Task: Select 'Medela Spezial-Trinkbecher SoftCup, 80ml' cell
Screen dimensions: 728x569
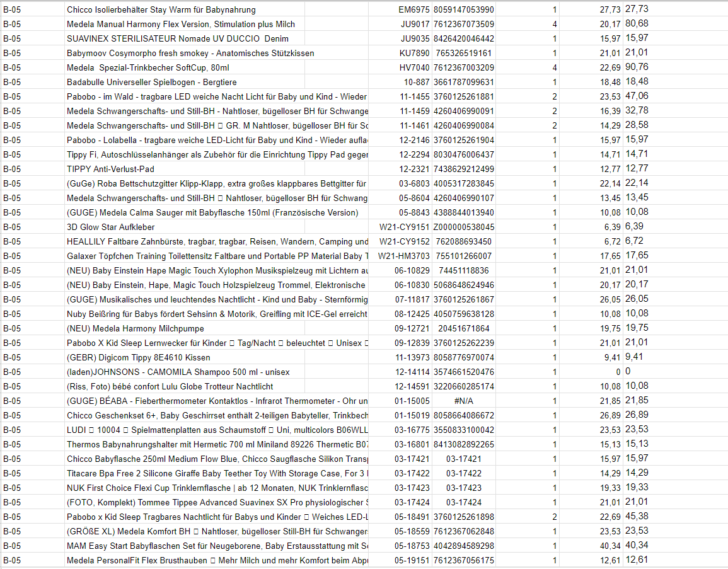Action: click(185, 68)
